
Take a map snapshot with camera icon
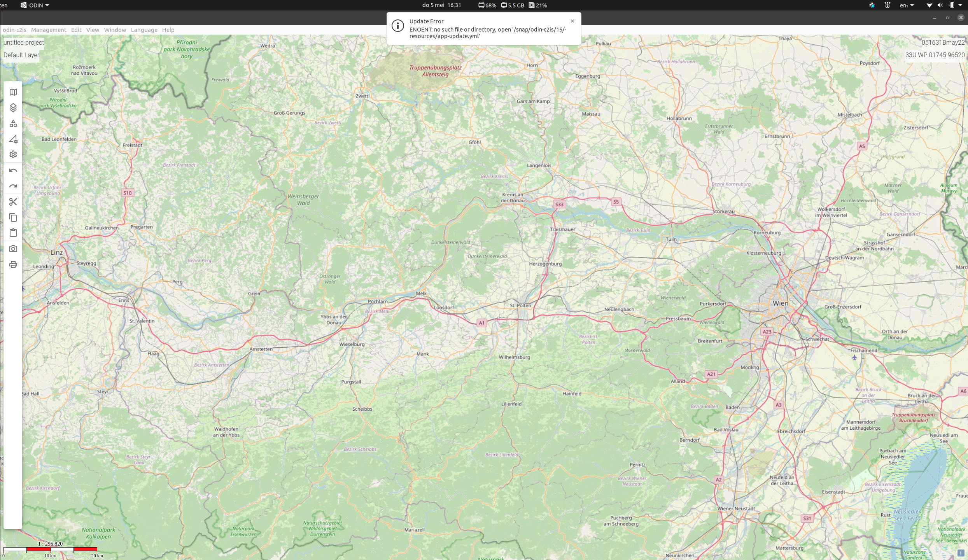(x=13, y=248)
